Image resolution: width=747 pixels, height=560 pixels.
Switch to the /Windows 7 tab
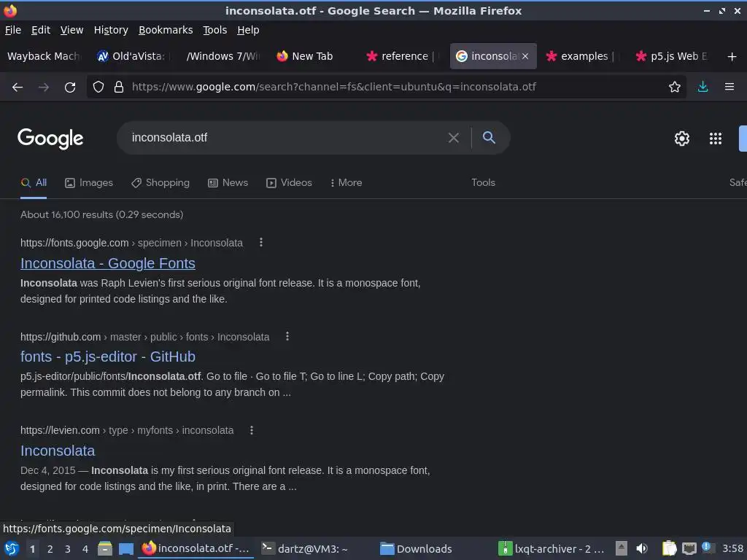pyautogui.click(x=223, y=56)
